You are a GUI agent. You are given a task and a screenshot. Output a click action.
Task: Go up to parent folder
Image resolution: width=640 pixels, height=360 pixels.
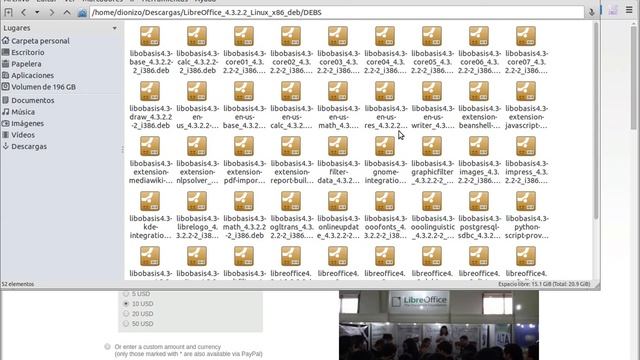(x=67, y=12)
